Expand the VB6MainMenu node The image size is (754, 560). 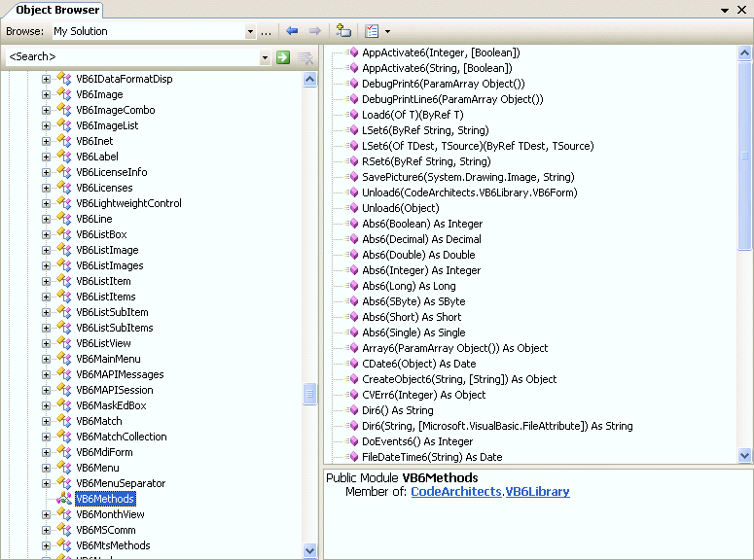[46, 359]
